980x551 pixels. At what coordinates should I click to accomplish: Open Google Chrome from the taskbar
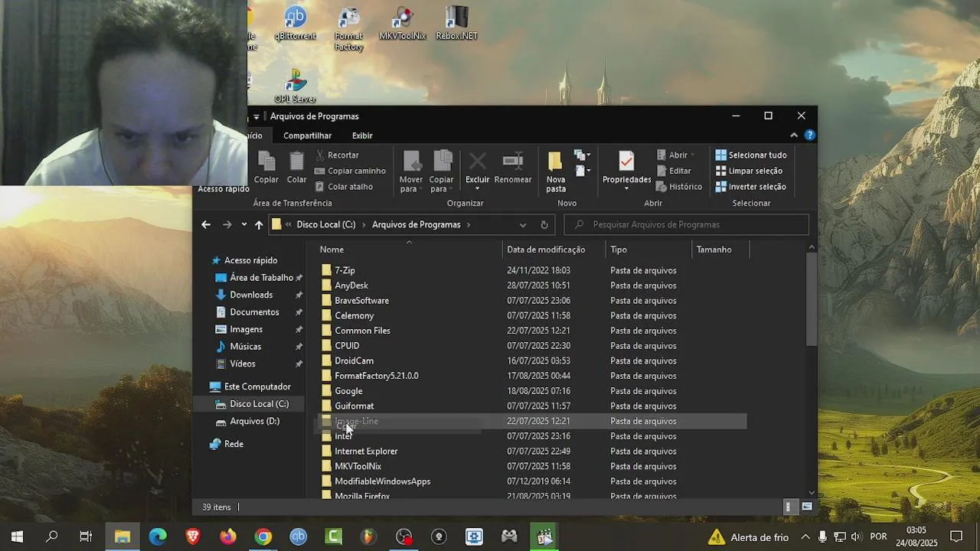[x=263, y=536]
